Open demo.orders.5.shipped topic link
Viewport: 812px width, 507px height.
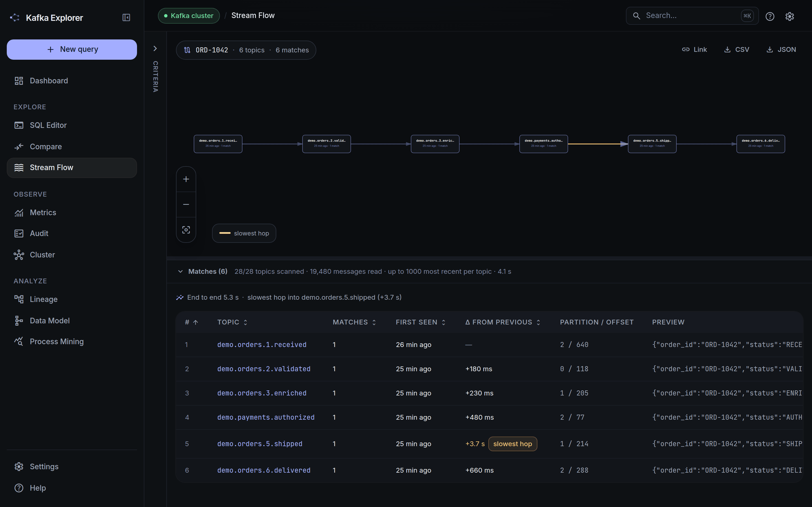pos(260,444)
